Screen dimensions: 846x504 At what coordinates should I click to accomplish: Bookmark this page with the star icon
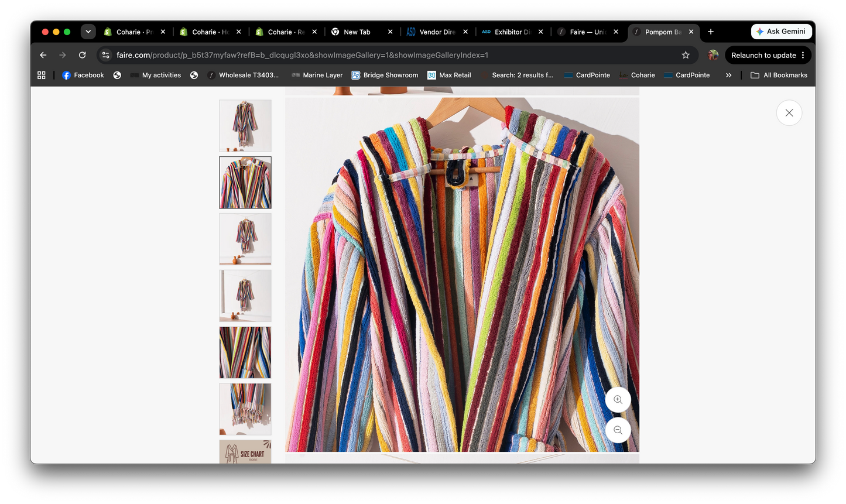coord(686,55)
